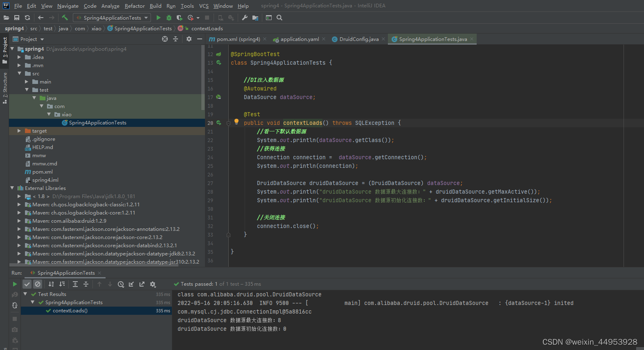
Task: Select Spring4ApplicationTests class in Project tree
Action: [x=97, y=123]
